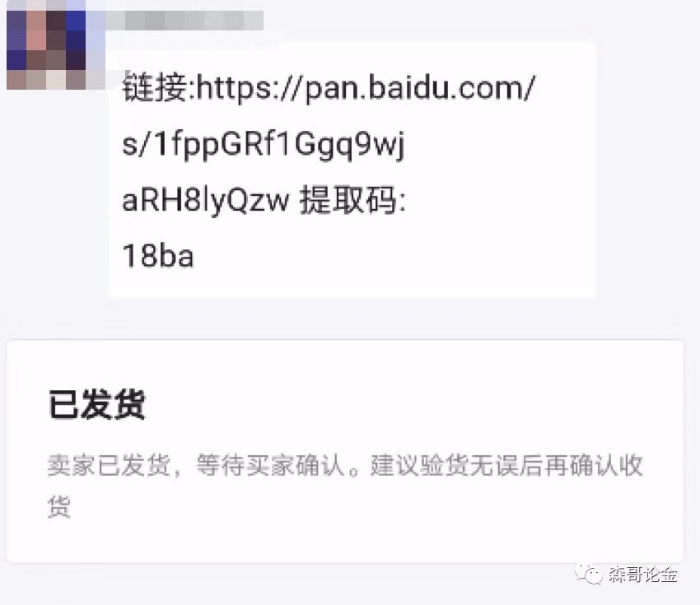This screenshot has height=605, width=700.
Task: Tap the "https" part of the URL
Action: (234, 87)
